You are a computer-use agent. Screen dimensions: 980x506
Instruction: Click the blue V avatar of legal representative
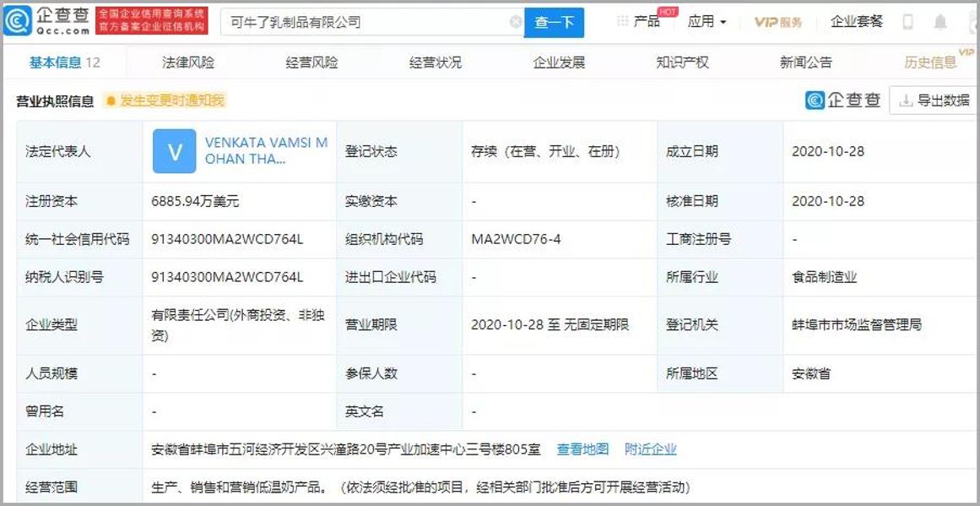pos(173,151)
